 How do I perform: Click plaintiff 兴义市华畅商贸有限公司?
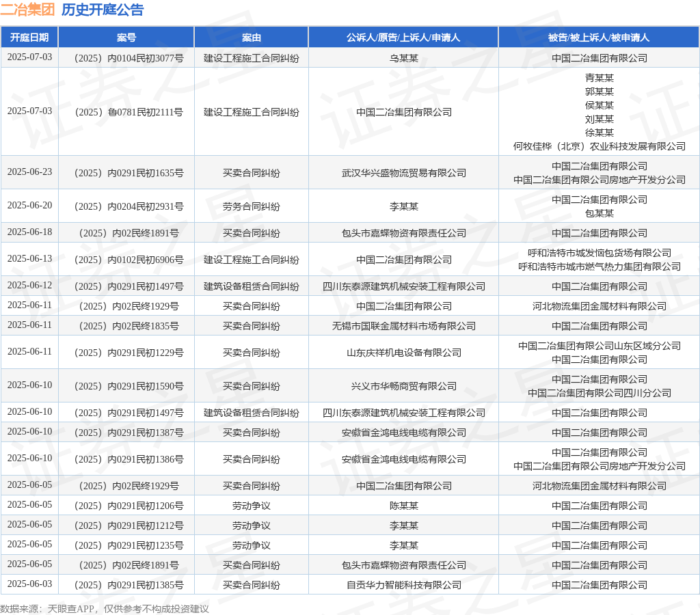(x=403, y=386)
